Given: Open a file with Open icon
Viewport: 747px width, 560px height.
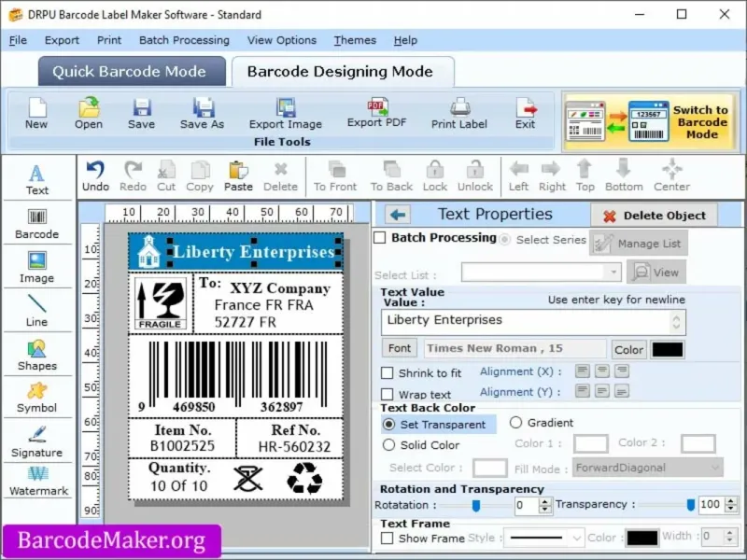Looking at the screenshot, I should [89, 113].
